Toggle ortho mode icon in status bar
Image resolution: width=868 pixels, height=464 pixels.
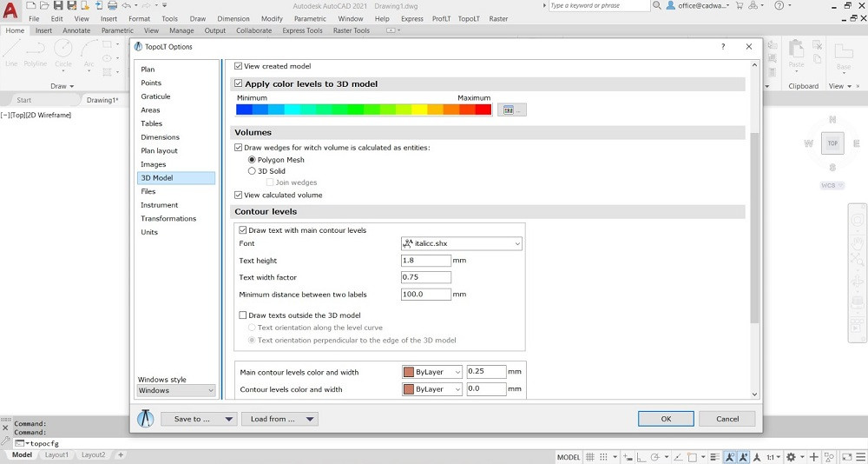point(641,457)
